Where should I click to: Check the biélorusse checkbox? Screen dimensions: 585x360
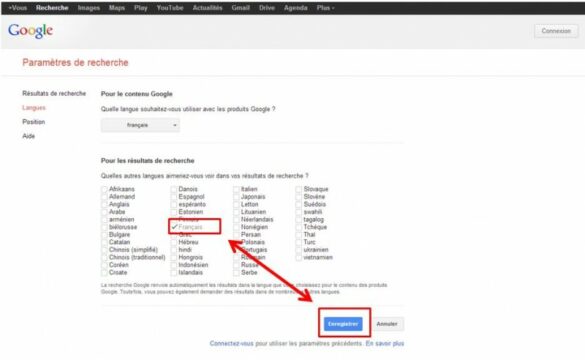(104, 227)
